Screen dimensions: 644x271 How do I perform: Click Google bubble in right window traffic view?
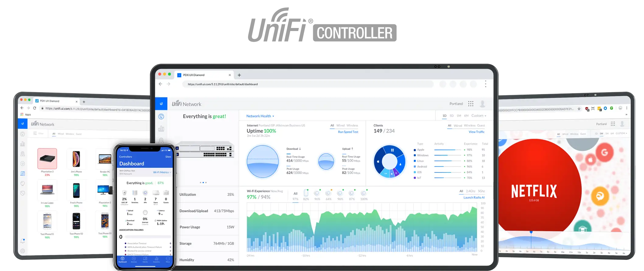point(604,152)
